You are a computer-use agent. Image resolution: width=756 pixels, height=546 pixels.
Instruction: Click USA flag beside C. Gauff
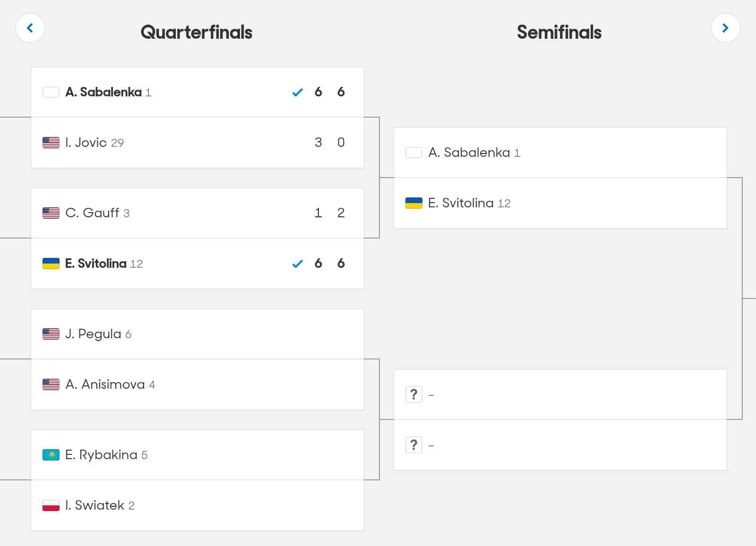tap(51, 213)
